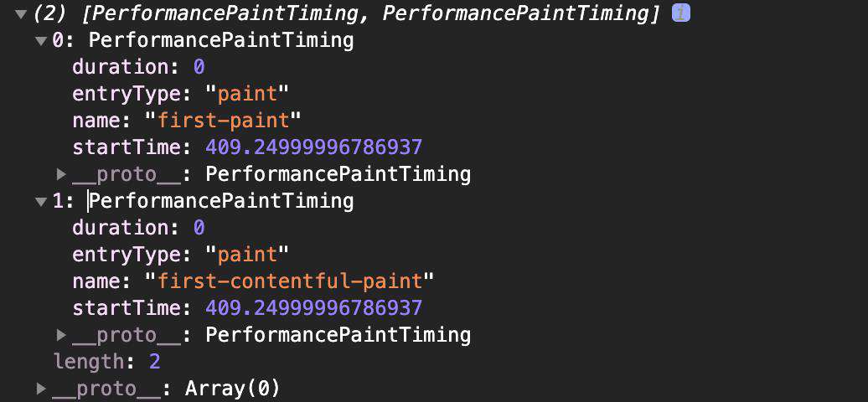Collapse entry 1 PerformancePaintTiming triangle
Screen dimensions: 868x402
[x=41, y=202]
